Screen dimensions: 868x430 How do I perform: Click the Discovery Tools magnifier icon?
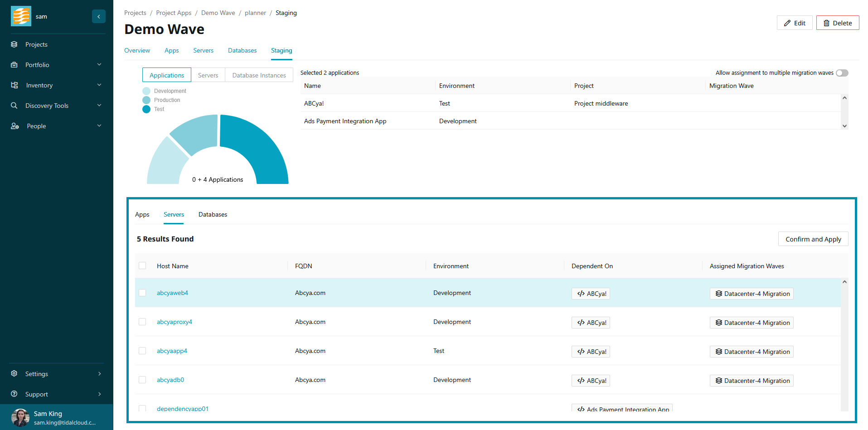pyautogui.click(x=14, y=106)
